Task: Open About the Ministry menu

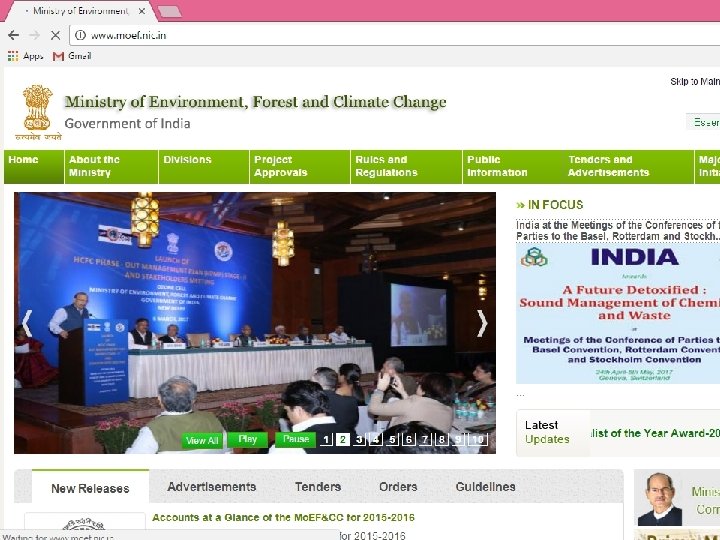Action: pos(112,167)
